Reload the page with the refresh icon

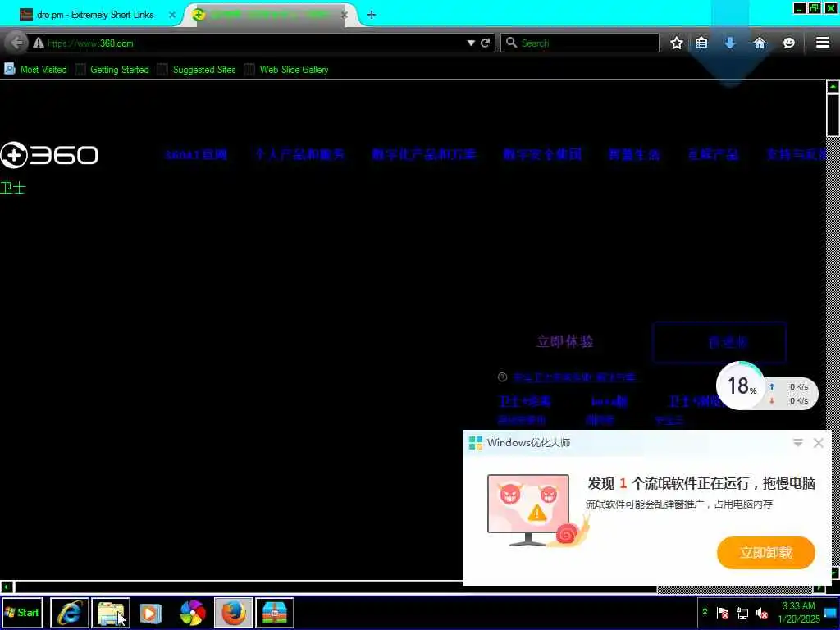pyautogui.click(x=486, y=43)
